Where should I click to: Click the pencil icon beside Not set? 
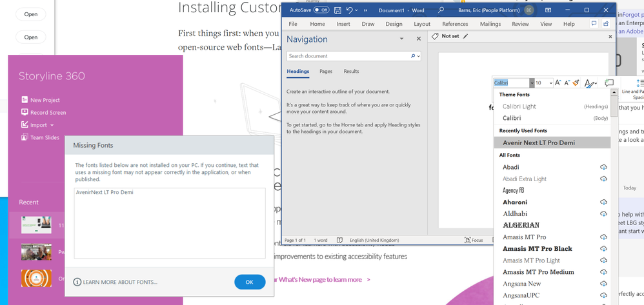[465, 36]
